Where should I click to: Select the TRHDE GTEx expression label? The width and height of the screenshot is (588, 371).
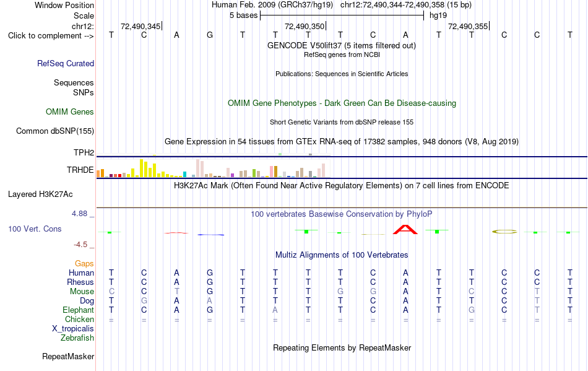click(80, 170)
